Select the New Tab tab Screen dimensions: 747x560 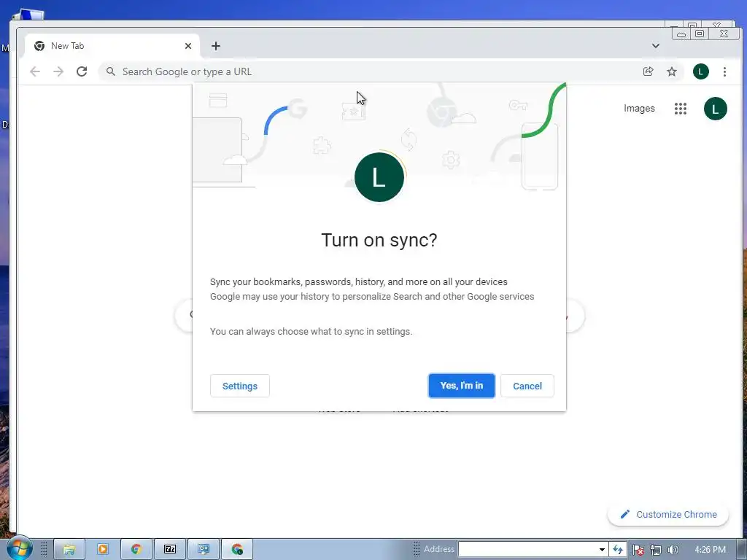click(112, 46)
